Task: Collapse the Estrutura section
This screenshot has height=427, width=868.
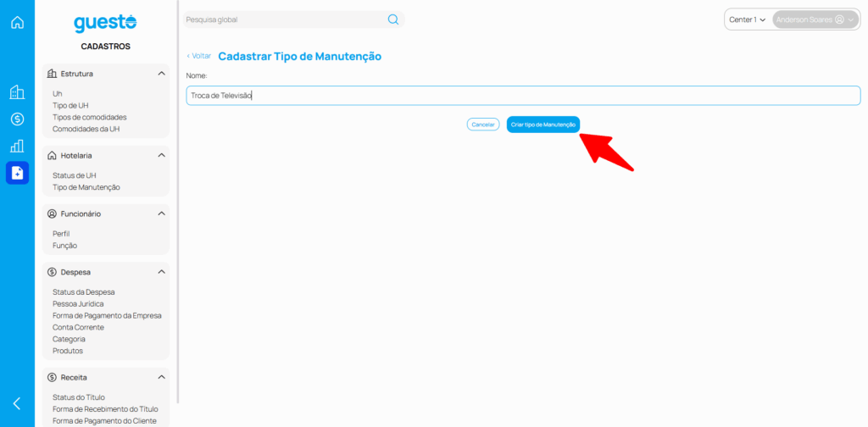Action: (x=161, y=74)
